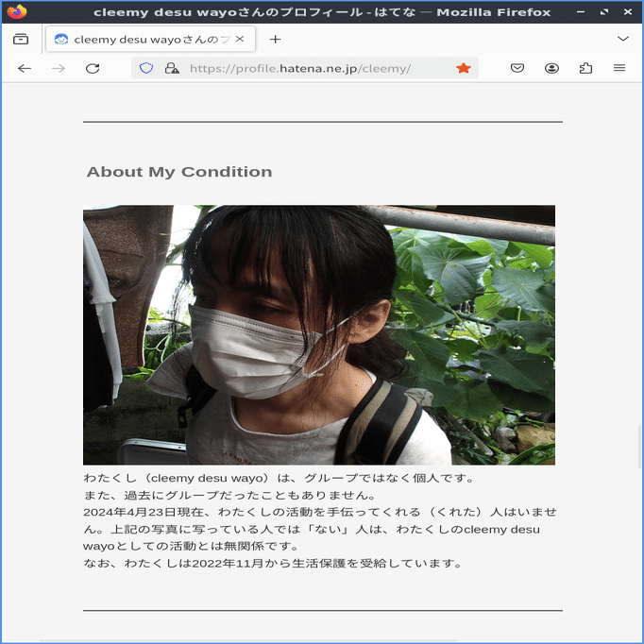Viewport: 644px width, 644px height.
Task: Open Save to Pocket
Action: (517, 68)
